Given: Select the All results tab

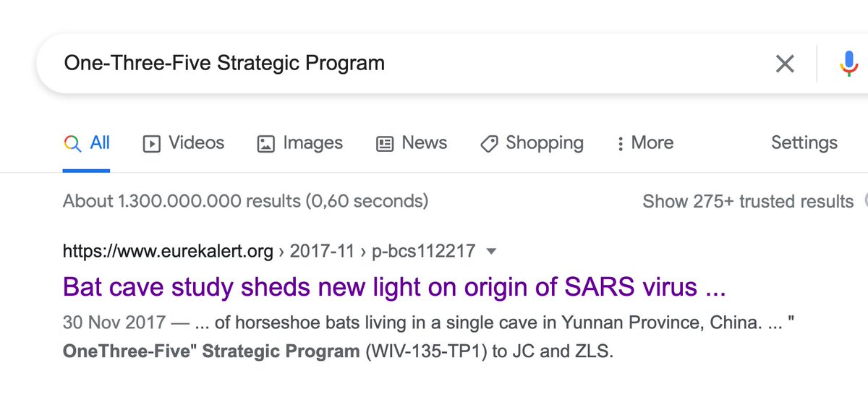Looking at the screenshot, I should [100, 143].
